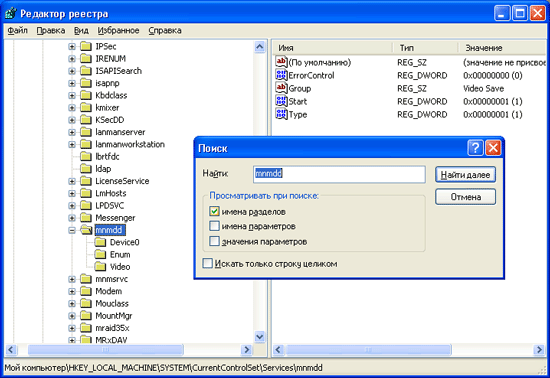Open the Вид menu
The image size is (550, 378).
(x=81, y=31)
